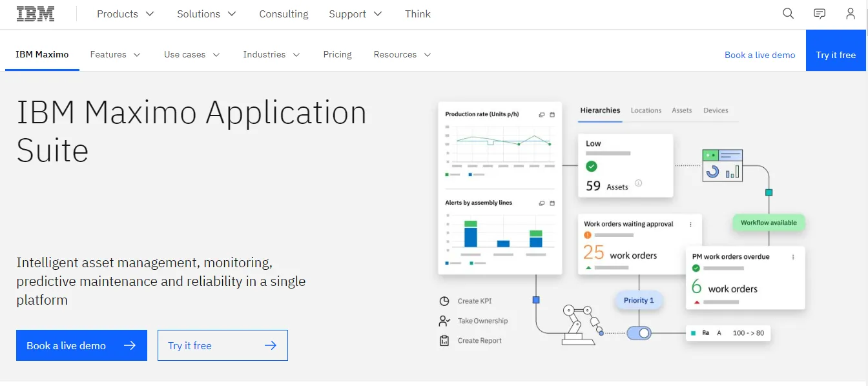Open the search magnifier icon
Screen dimensions: 868x386
click(788, 14)
